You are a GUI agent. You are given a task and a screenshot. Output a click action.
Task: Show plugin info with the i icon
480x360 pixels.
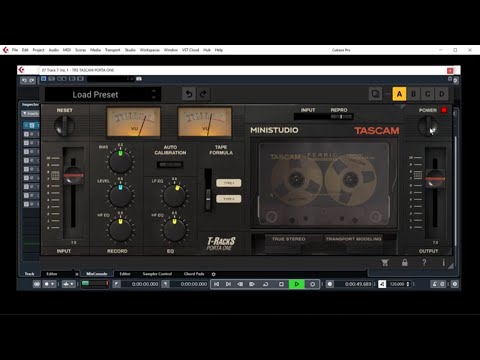click(443, 263)
